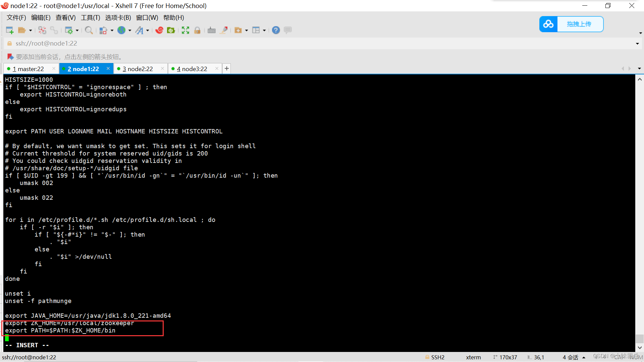
Task: Click the new session icon
Action: tap(10, 31)
